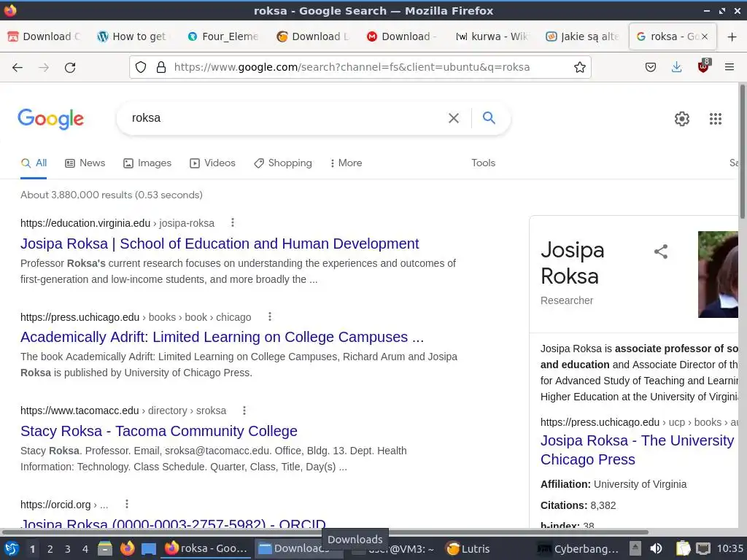Open the uBlock Origin extension icon
The width and height of the screenshot is (747, 560).
click(704, 66)
